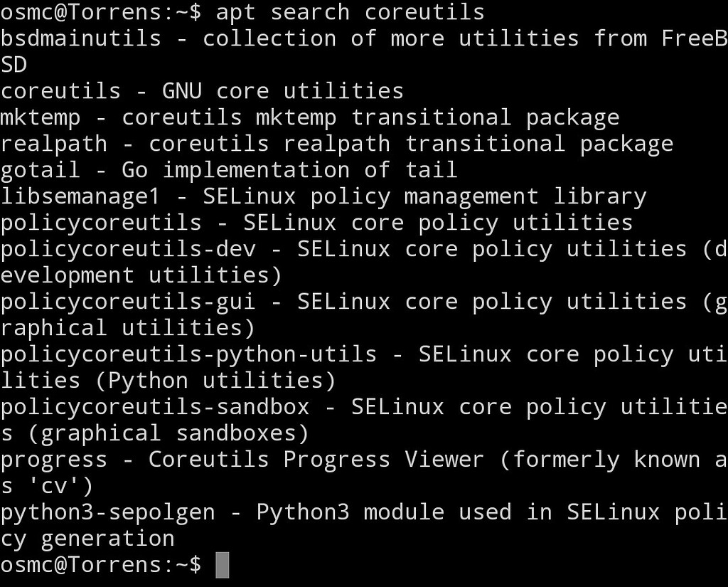The height and width of the screenshot is (587, 728).
Task: Click the 'realpath' package name
Action: (x=54, y=144)
